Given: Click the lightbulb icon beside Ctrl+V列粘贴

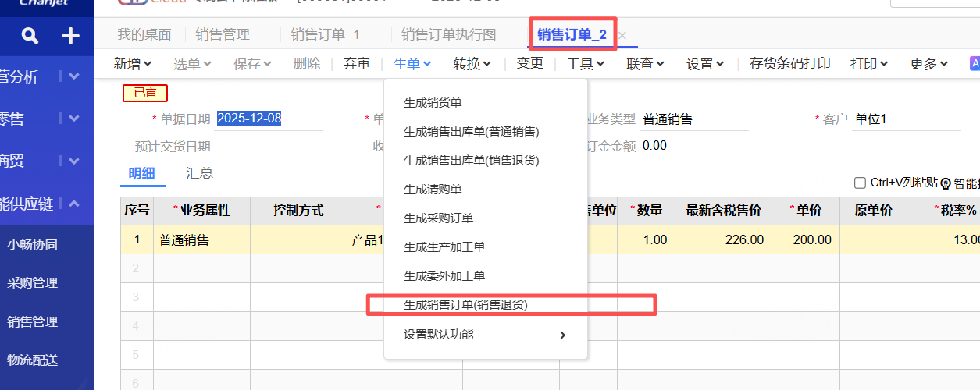Looking at the screenshot, I should 946,183.
